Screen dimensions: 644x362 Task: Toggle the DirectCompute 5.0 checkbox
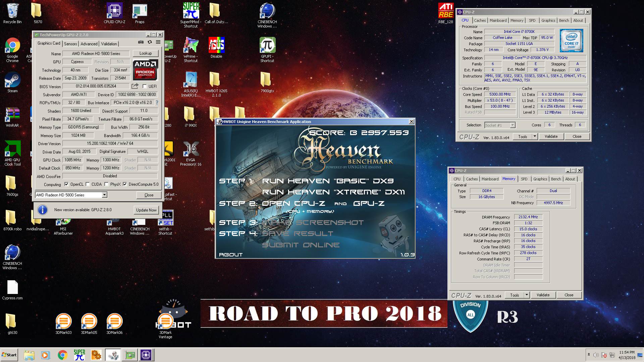pyautogui.click(x=125, y=184)
